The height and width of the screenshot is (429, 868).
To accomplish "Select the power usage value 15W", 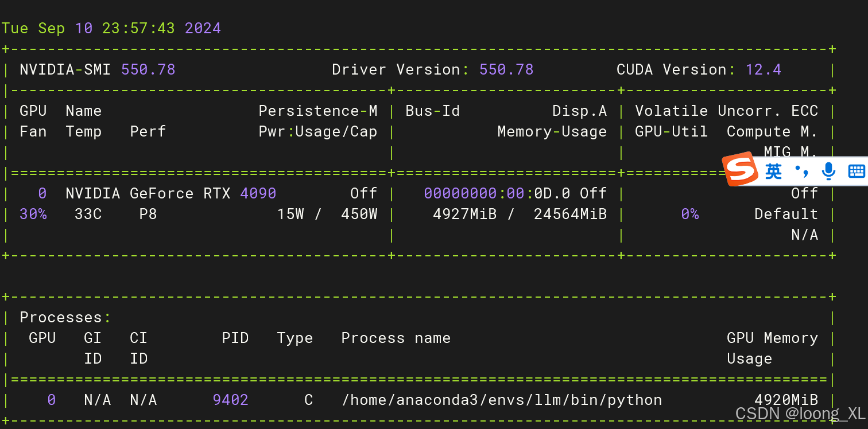I will pos(290,214).
